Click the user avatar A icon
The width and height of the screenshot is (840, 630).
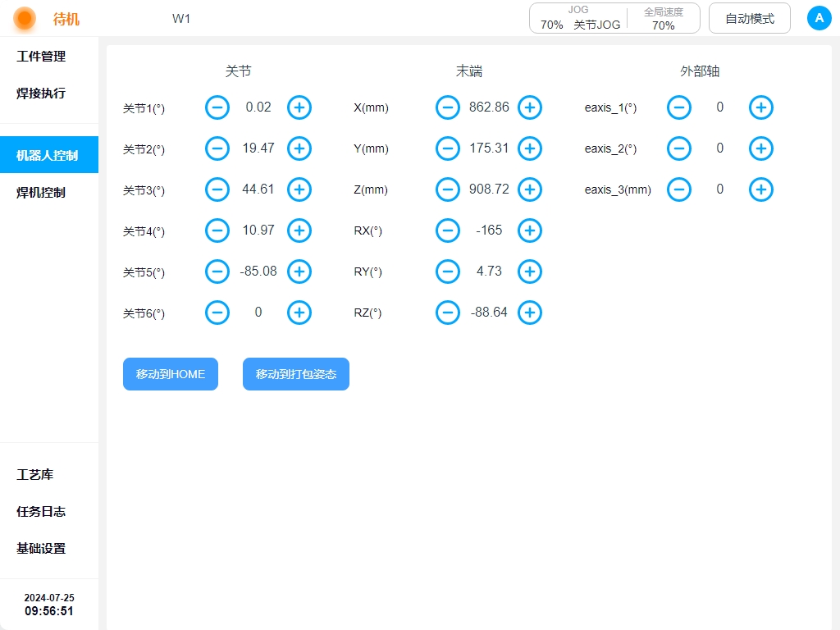click(819, 18)
